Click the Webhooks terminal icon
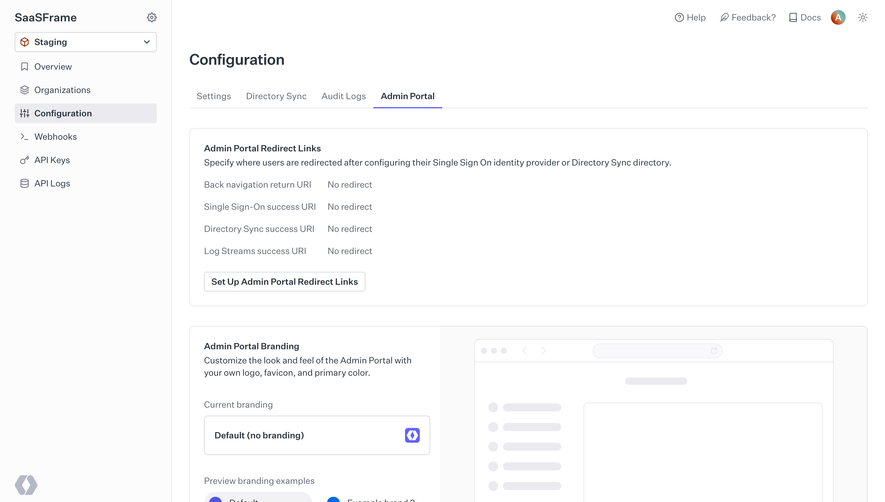The height and width of the screenshot is (502, 885). coord(24,137)
